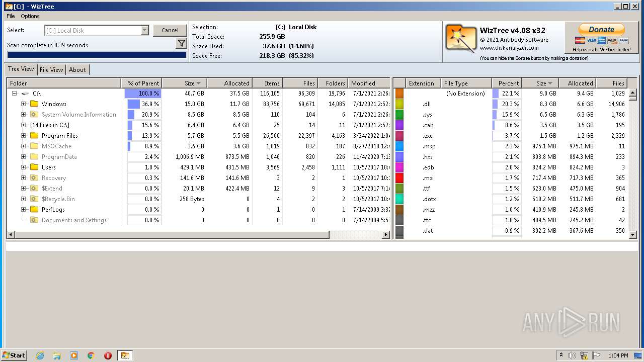Click the Documents and Settings folder icon
644x362 pixels.
34,220
